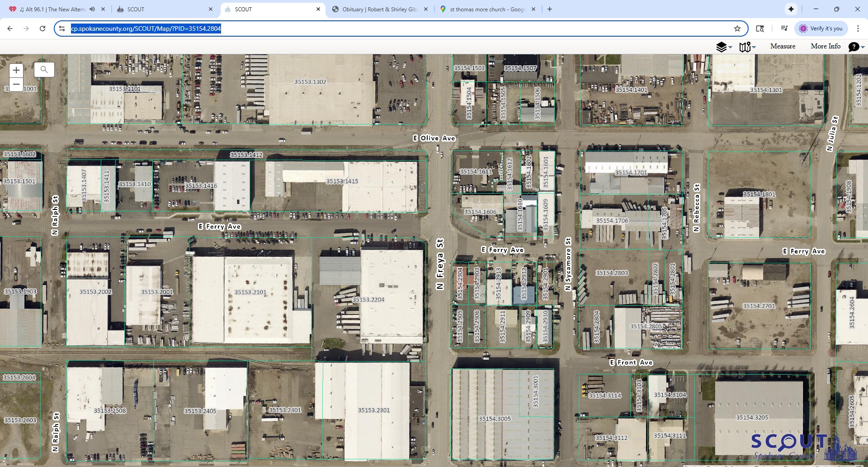Select parcel 35153.1415 on the map
This screenshot has height=467, width=868.
tap(342, 181)
